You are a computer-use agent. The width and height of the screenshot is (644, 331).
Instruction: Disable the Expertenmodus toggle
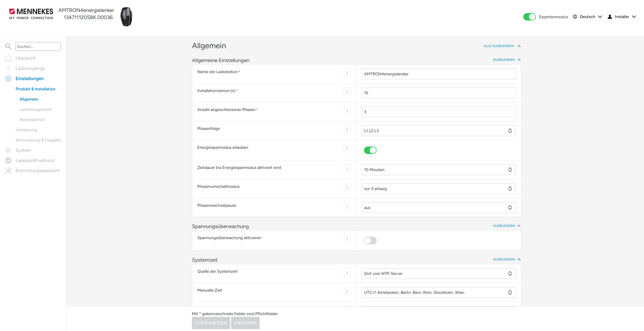pyautogui.click(x=530, y=17)
